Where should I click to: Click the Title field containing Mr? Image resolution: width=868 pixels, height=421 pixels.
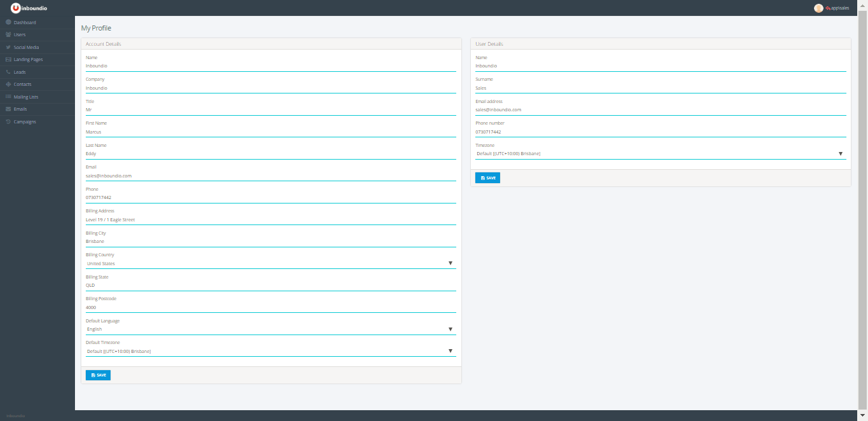pyautogui.click(x=271, y=110)
